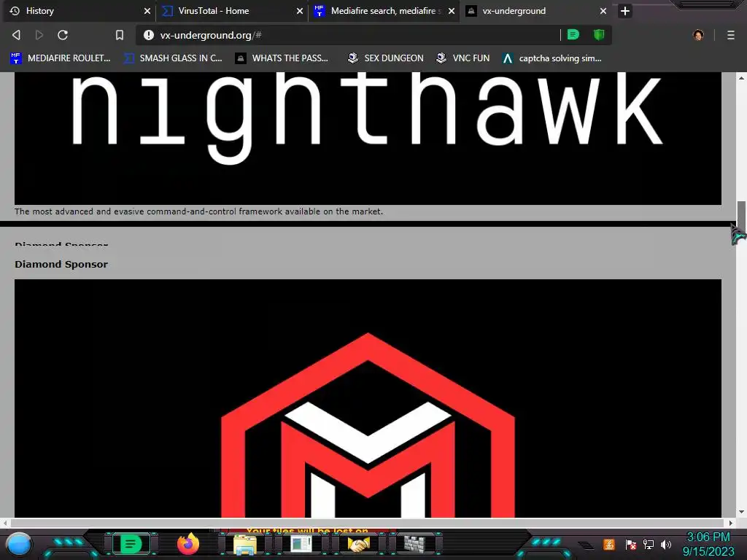The image size is (747, 560).
Task: Close the History tab
Action: [147, 11]
